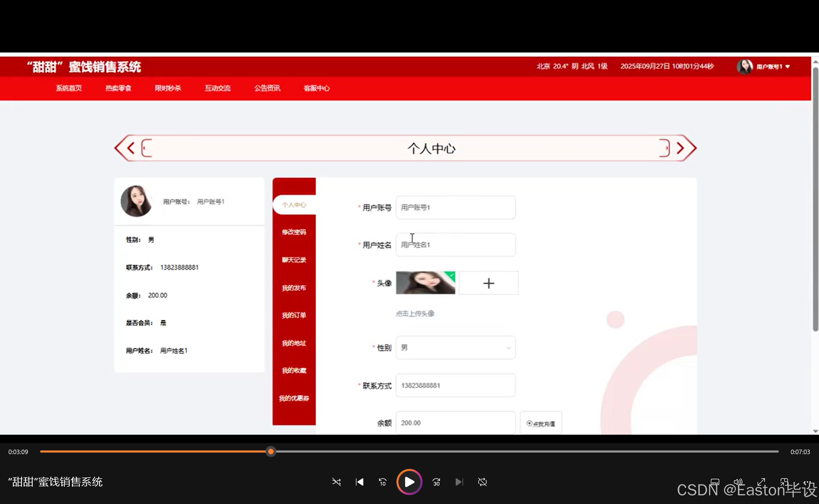Open the 用户账号1 dropdown in the header
This screenshot has height=504, width=819.
tap(773, 67)
